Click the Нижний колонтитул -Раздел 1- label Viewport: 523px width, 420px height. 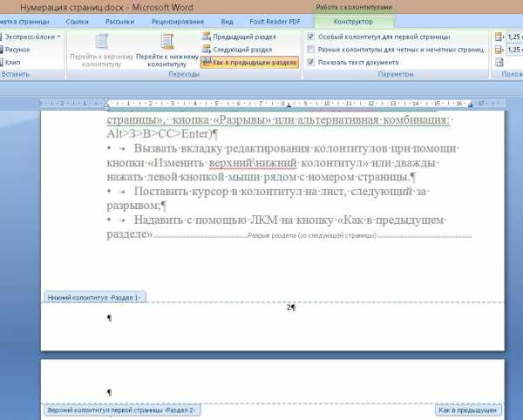[94, 297]
